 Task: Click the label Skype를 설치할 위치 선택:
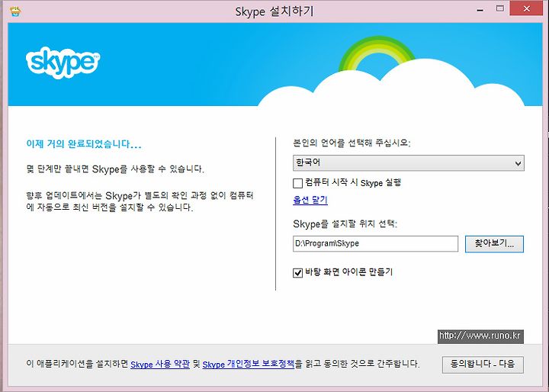point(345,223)
